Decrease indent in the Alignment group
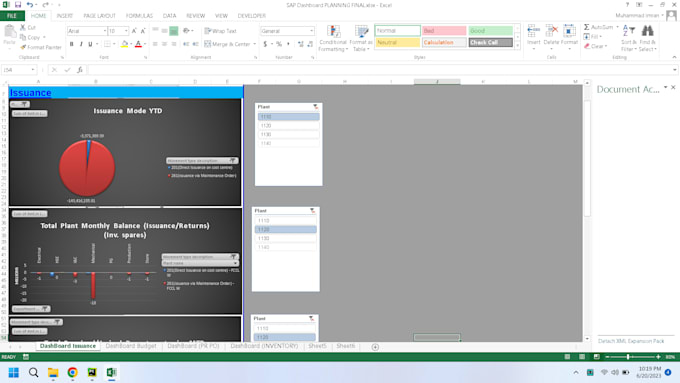The image size is (680, 383). click(186, 44)
